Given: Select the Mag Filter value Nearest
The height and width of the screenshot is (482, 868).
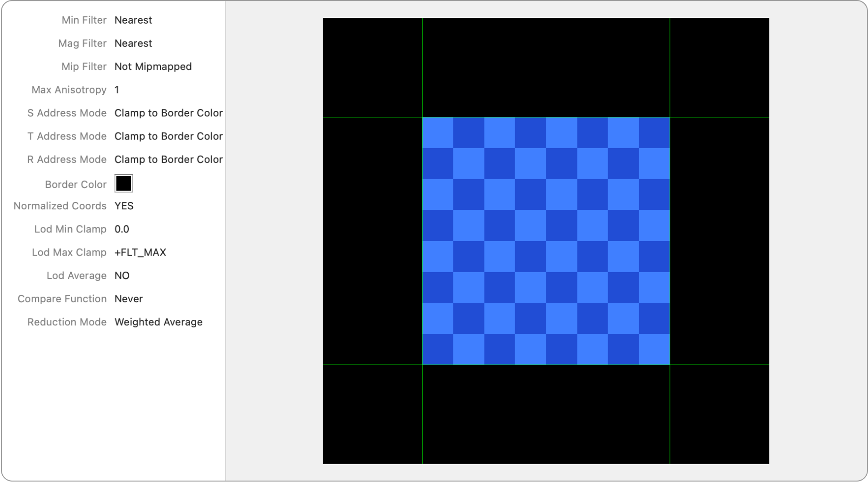Looking at the screenshot, I should 134,43.
